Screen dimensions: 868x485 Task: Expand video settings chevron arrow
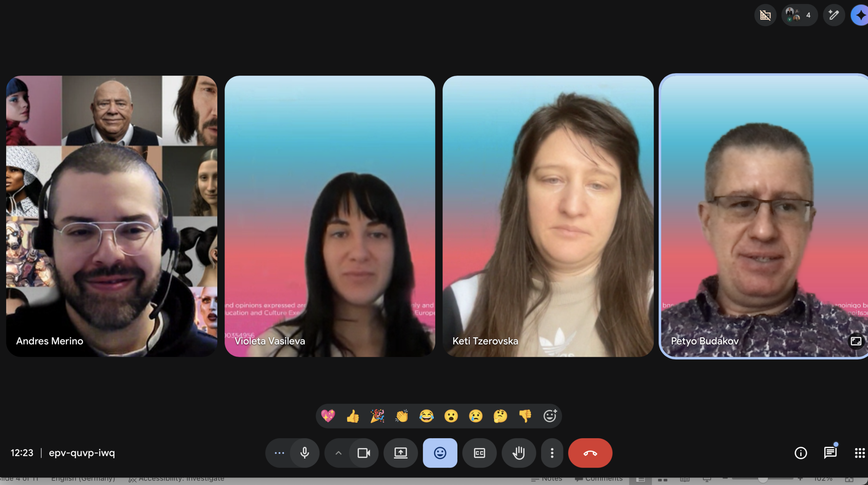coord(338,453)
